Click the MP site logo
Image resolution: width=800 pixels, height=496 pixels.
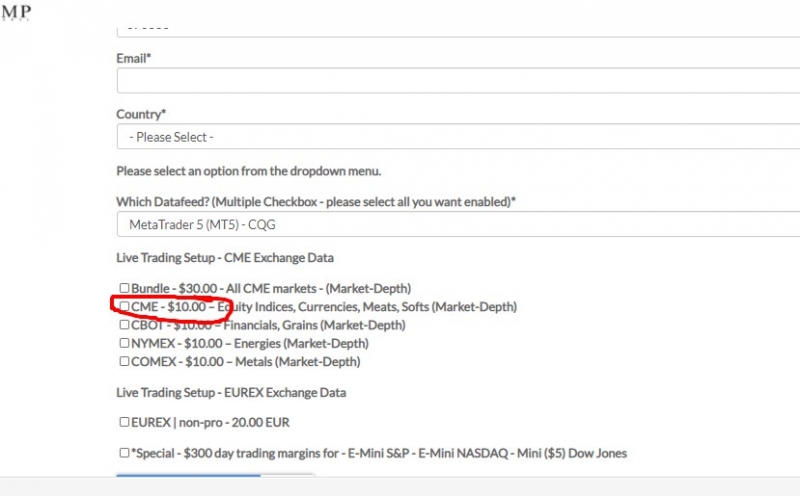pos(15,12)
